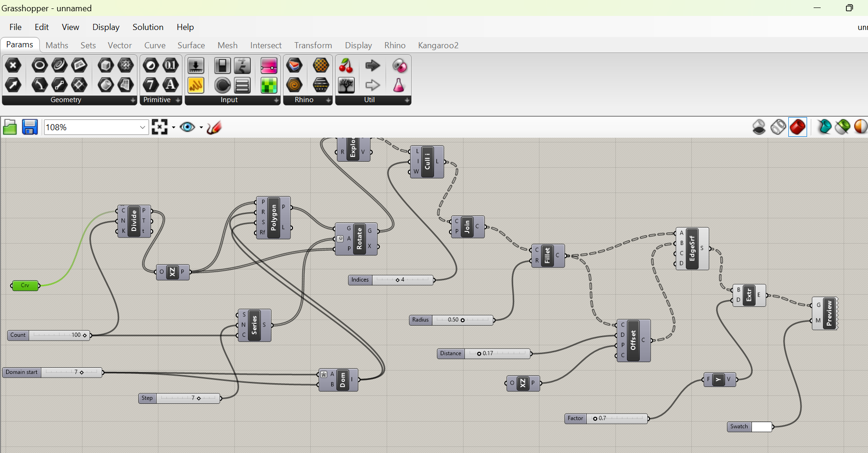868x453 pixels.
Task: Open the Solution menu
Action: tap(148, 27)
